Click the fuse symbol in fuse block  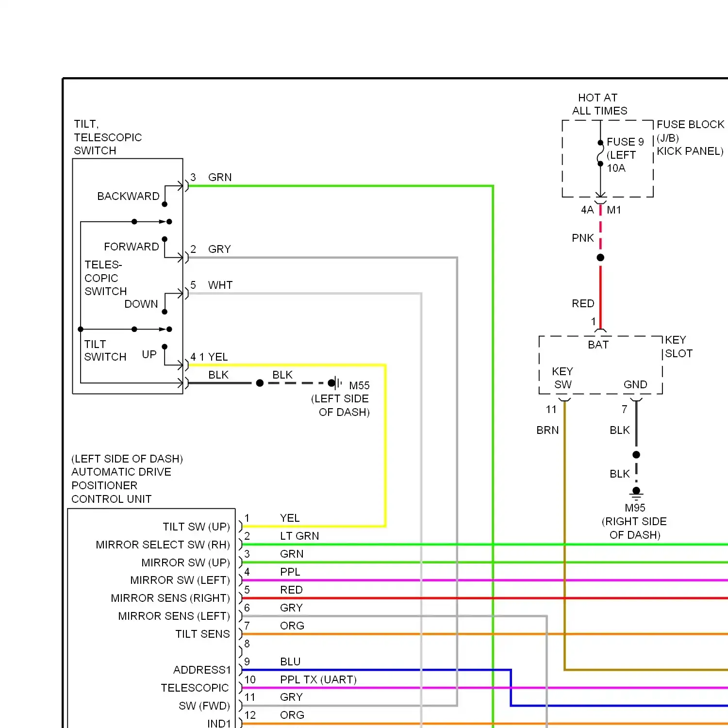point(600,153)
